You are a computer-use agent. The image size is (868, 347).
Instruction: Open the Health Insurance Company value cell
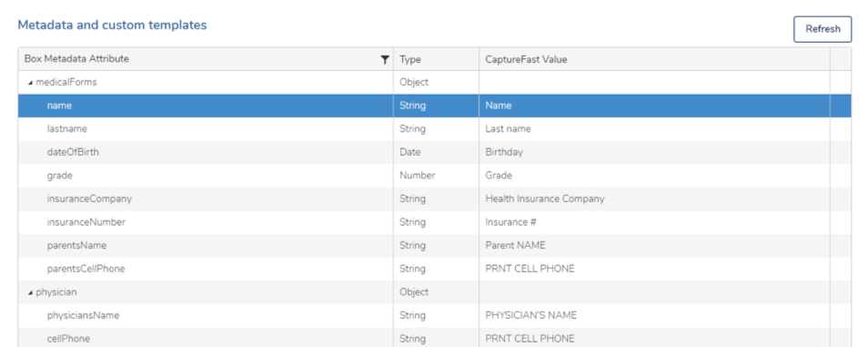point(654,199)
